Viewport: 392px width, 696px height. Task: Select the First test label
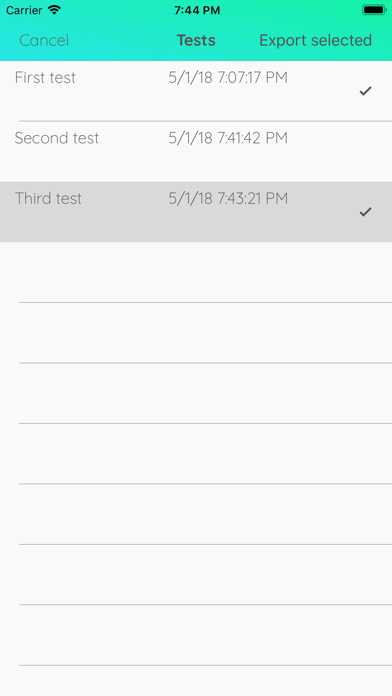pyautogui.click(x=45, y=78)
